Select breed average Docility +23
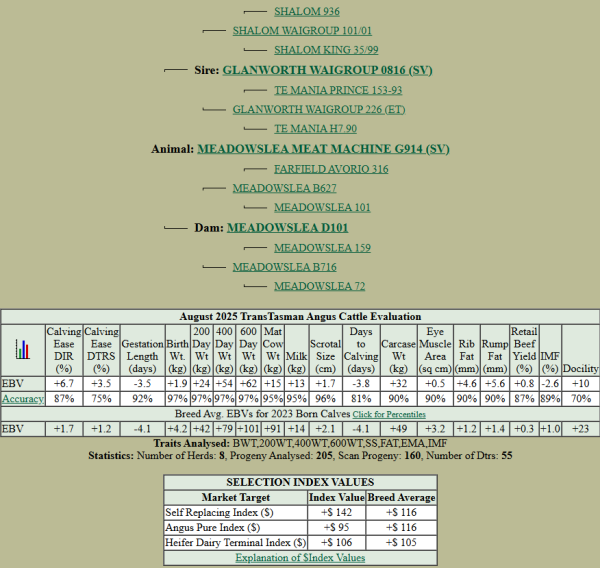The height and width of the screenshot is (568, 600). (580, 429)
